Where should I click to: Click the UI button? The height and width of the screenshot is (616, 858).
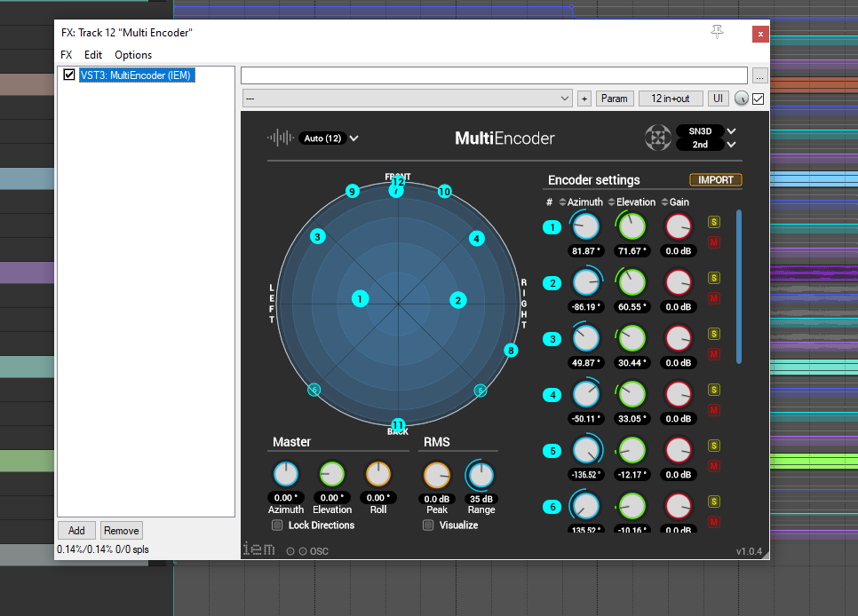[x=718, y=99]
